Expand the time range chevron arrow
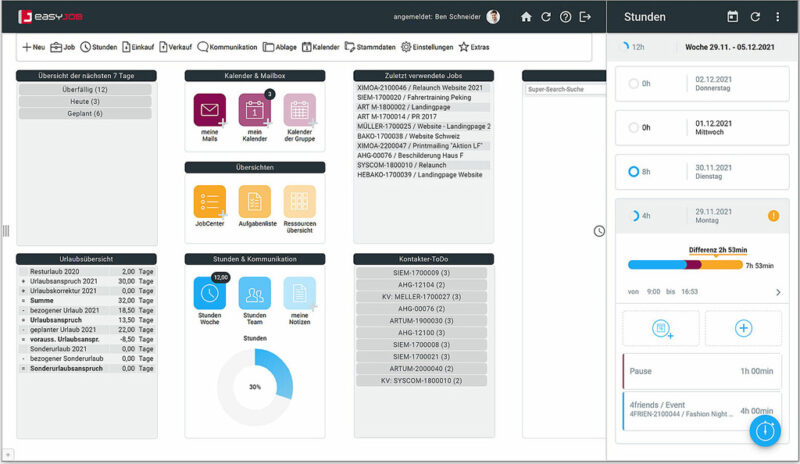 (x=778, y=292)
